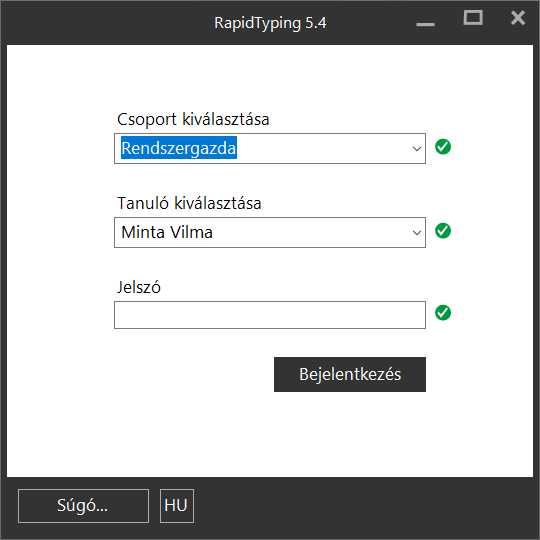Switch language with the HU button
540x540 pixels.
click(x=177, y=506)
